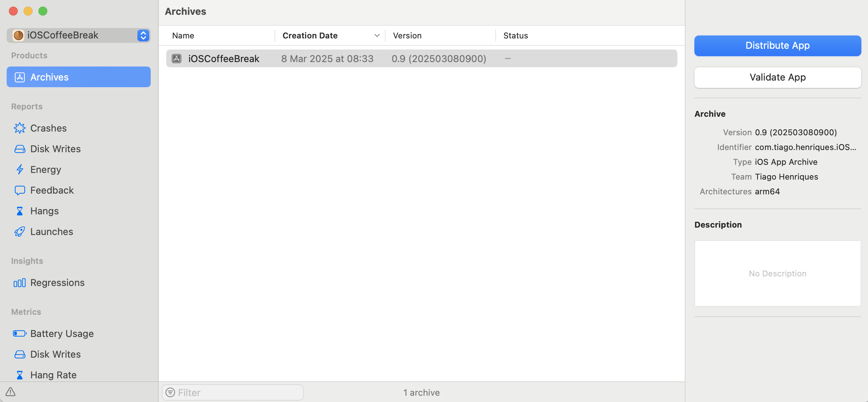Click the '1 archive' count label
868x402 pixels.
tap(421, 392)
